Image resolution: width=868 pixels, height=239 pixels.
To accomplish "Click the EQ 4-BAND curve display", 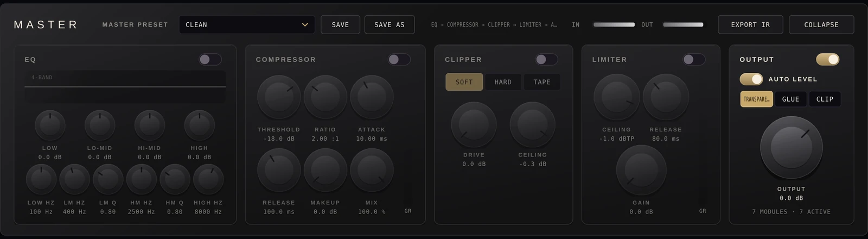I will [125, 86].
